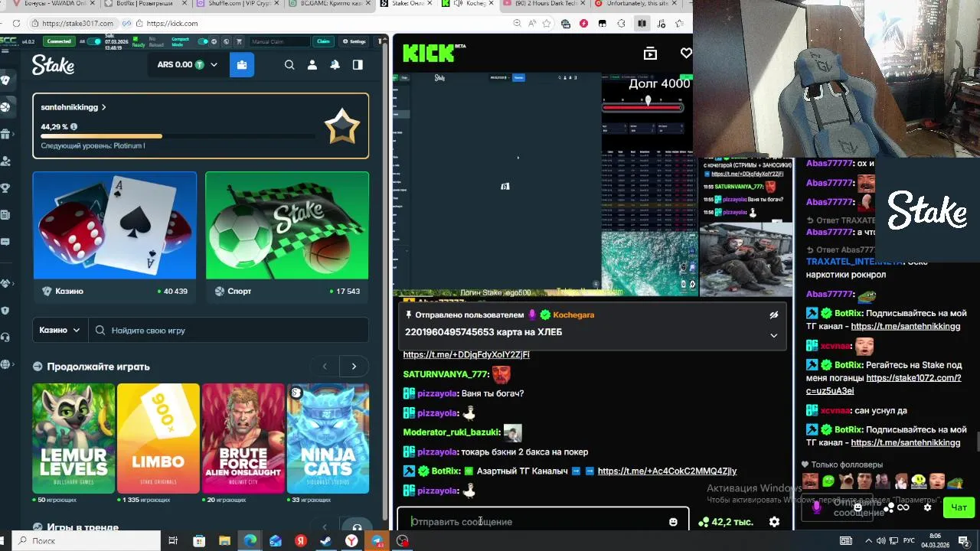Open Yandex browser from the taskbar
The width and height of the screenshot is (980, 551).
coord(351,541)
